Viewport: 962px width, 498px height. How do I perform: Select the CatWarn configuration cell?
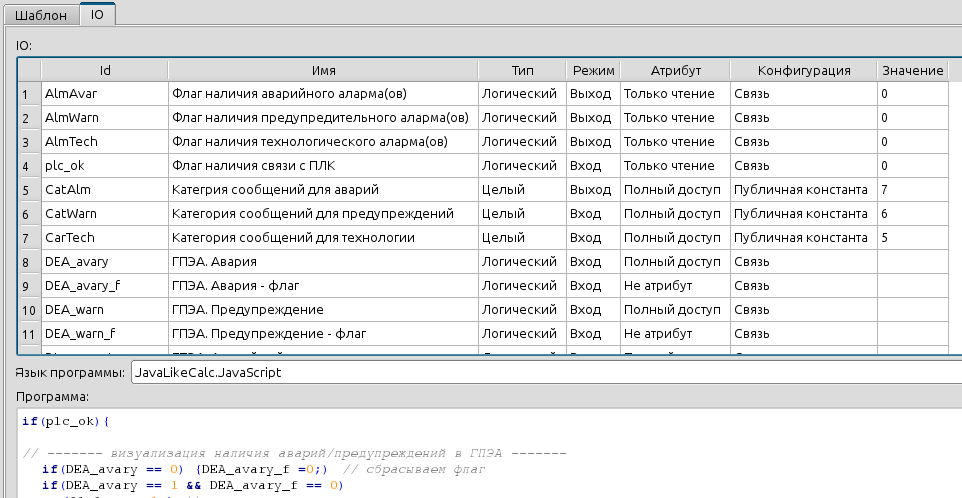(x=803, y=214)
